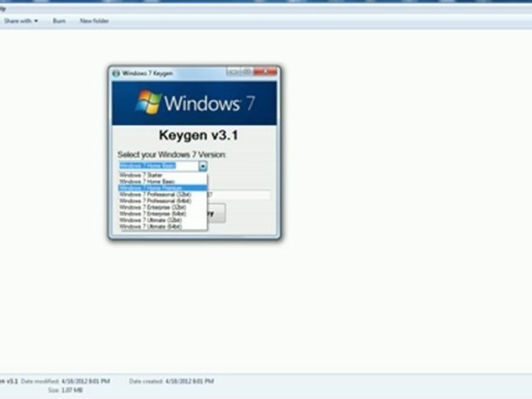Collapse the Windows version combo box arrow

point(203,166)
